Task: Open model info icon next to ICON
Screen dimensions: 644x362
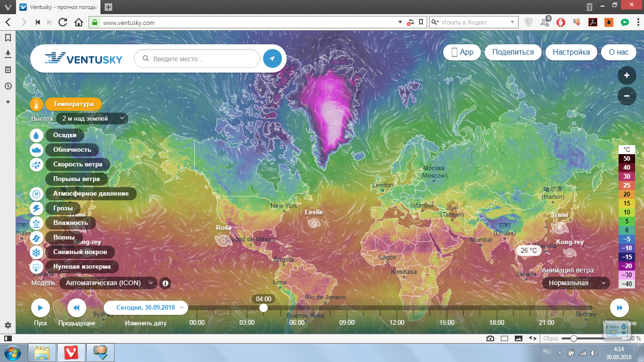Action: [165, 283]
